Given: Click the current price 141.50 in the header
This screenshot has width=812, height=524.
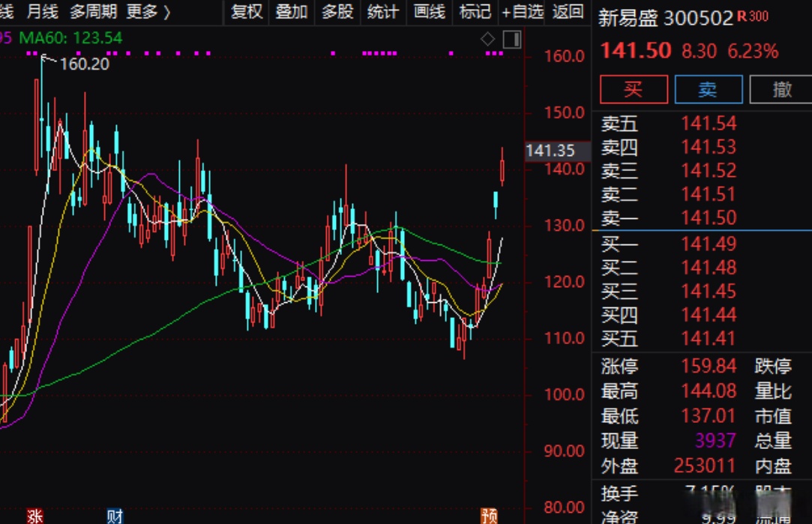Looking at the screenshot, I should (x=635, y=51).
